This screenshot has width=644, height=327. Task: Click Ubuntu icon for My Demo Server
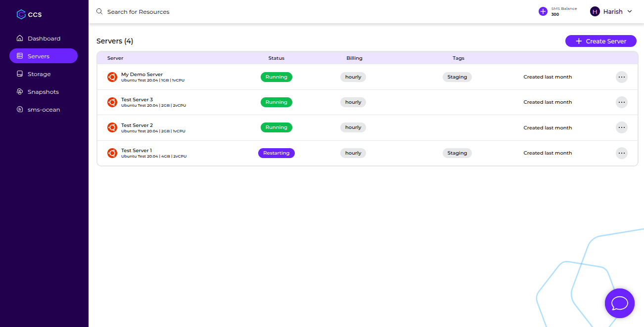[112, 77]
